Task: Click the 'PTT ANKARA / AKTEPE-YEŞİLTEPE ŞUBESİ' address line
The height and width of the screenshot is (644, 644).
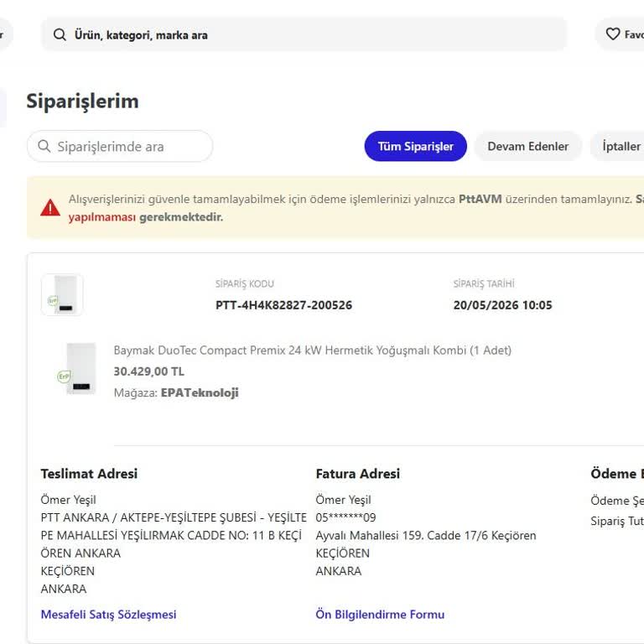Action: [174, 517]
